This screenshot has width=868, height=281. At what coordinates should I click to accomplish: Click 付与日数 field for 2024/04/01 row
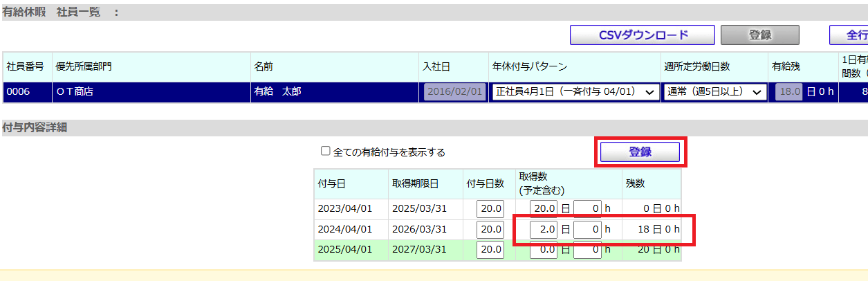click(490, 229)
